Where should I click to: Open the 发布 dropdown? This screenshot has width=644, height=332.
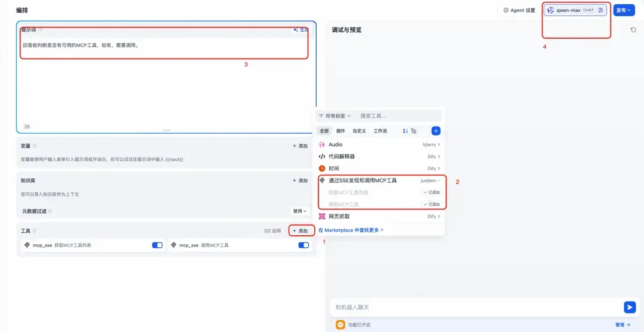pos(624,10)
